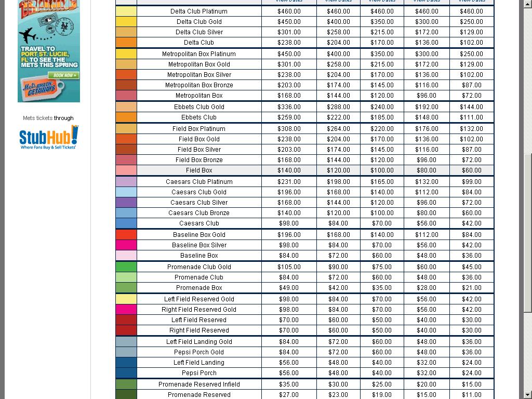Click the 'Right Field Reserved' row label
Screen dimensions: 532x399
(199, 330)
